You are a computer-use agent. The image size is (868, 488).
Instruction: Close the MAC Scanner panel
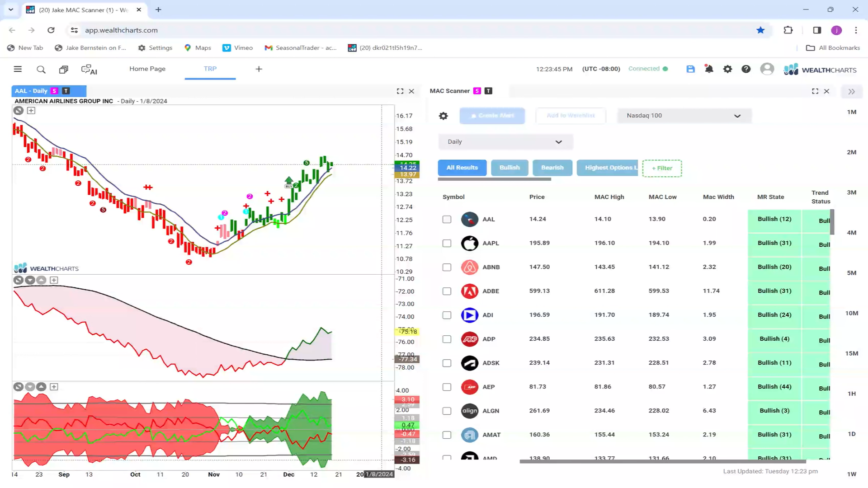[826, 91]
